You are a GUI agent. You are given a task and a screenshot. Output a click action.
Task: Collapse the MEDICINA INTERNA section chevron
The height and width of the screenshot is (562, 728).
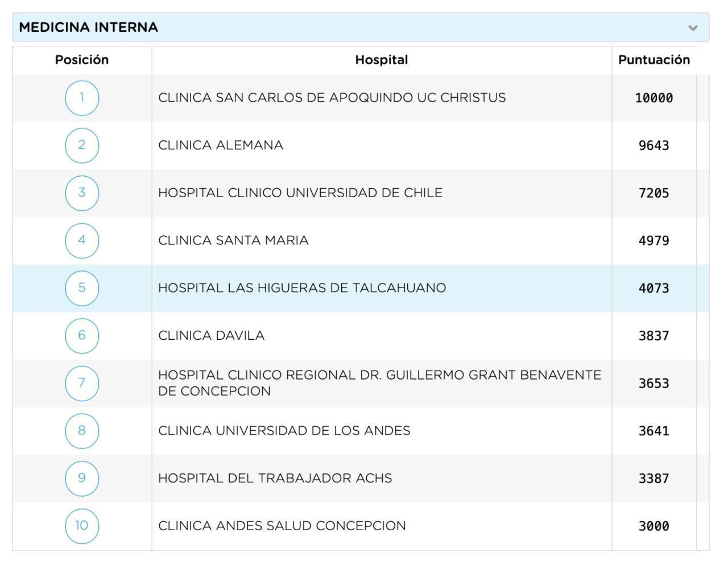692,28
